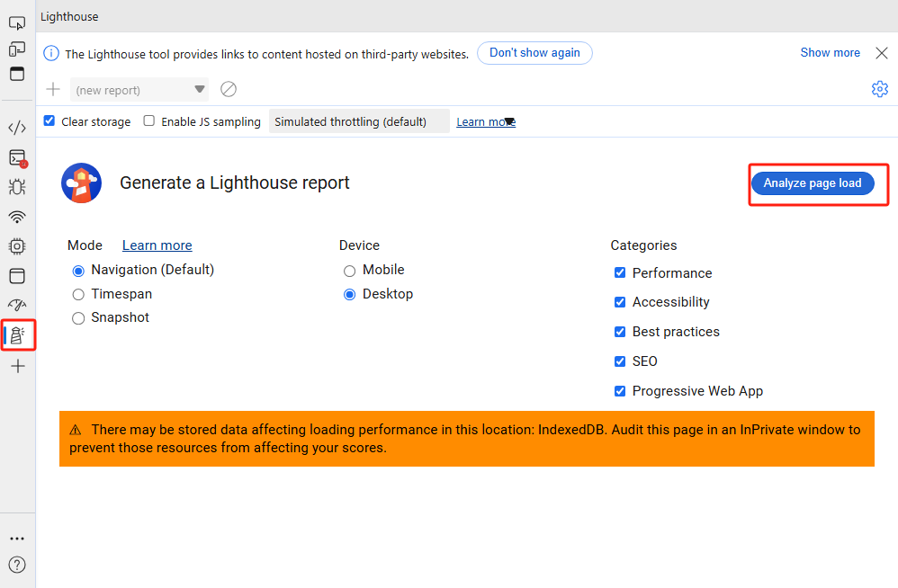Image resolution: width=898 pixels, height=588 pixels.
Task: Click the Device heading
Action: (x=359, y=245)
